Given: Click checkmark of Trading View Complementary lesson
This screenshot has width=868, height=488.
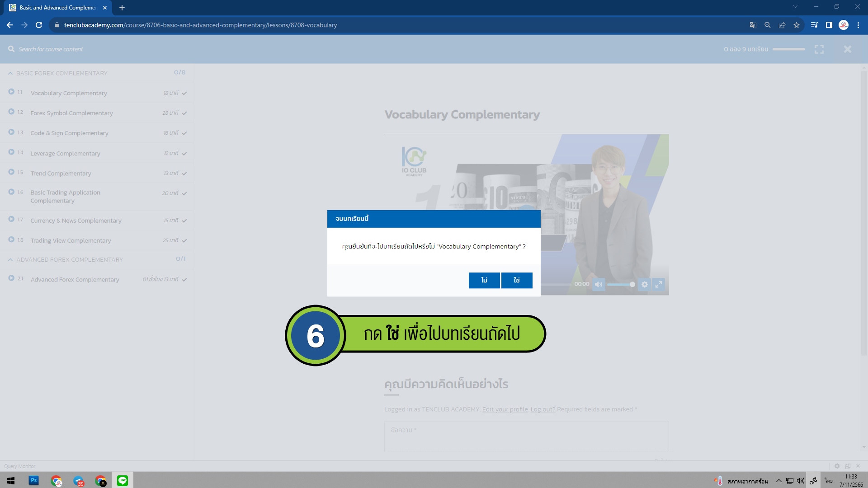Looking at the screenshot, I should click(184, 240).
